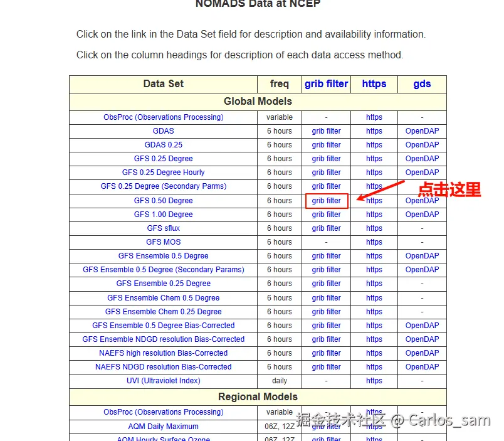Click grib filter for GFS 1.00 Degree
Screen dimensions: 504x441
[326, 215]
